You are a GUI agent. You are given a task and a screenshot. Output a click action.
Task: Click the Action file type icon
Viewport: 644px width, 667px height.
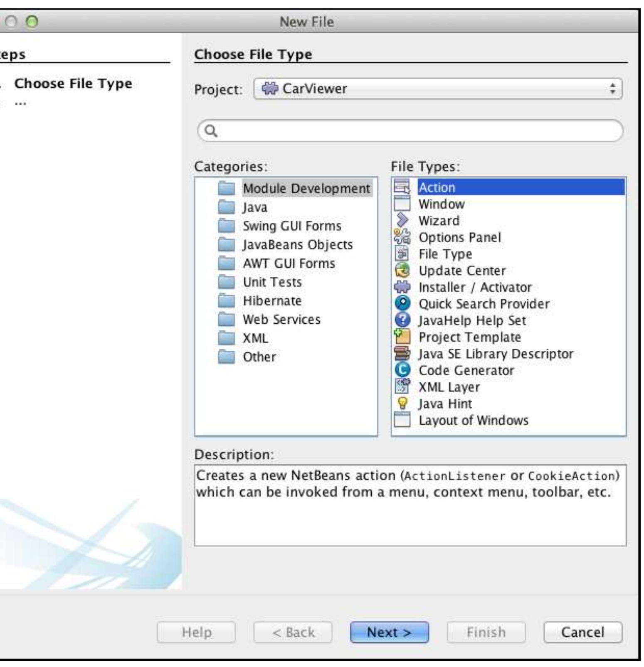(x=402, y=187)
